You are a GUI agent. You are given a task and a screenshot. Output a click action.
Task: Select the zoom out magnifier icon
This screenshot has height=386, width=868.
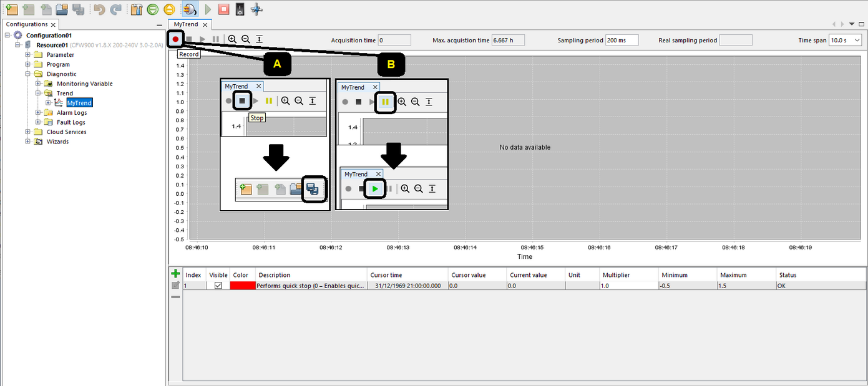[245, 39]
